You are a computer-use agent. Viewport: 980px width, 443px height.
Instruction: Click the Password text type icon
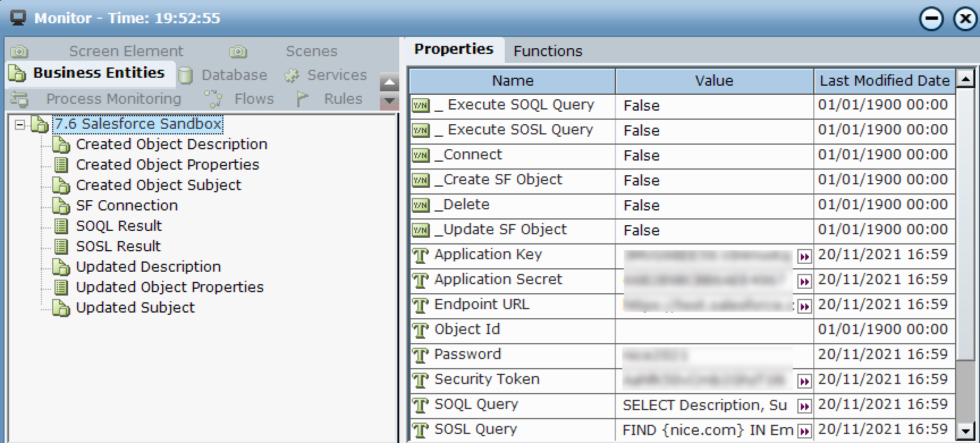point(420,356)
